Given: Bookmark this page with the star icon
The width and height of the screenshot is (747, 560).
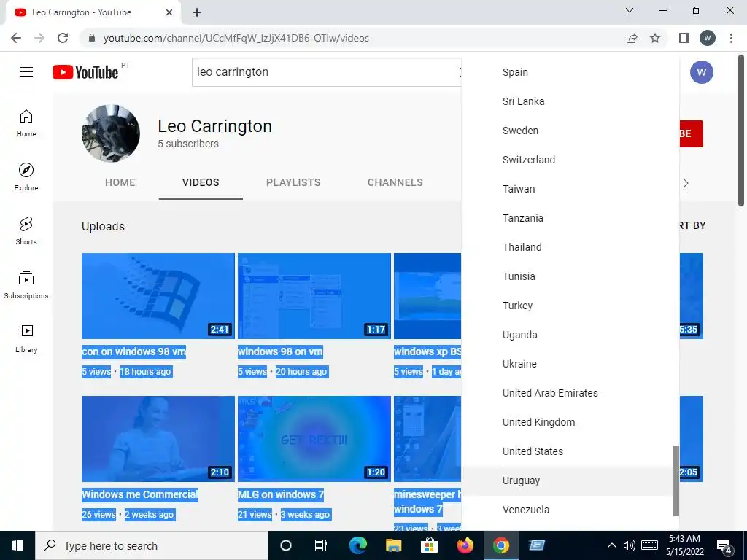Looking at the screenshot, I should [655, 38].
